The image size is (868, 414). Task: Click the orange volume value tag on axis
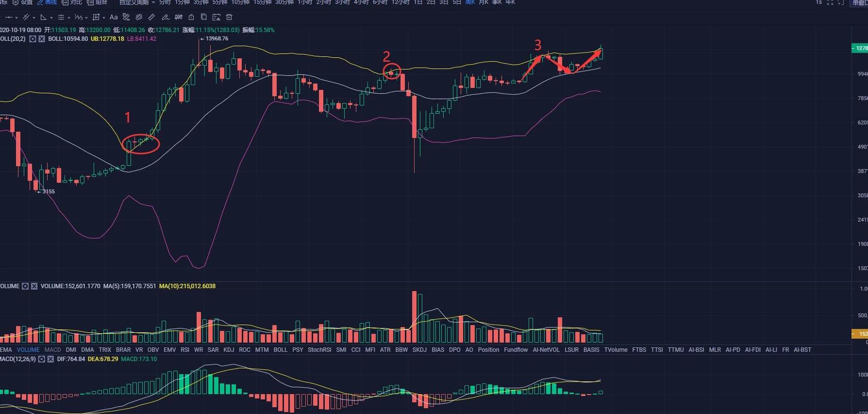click(x=860, y=334)
